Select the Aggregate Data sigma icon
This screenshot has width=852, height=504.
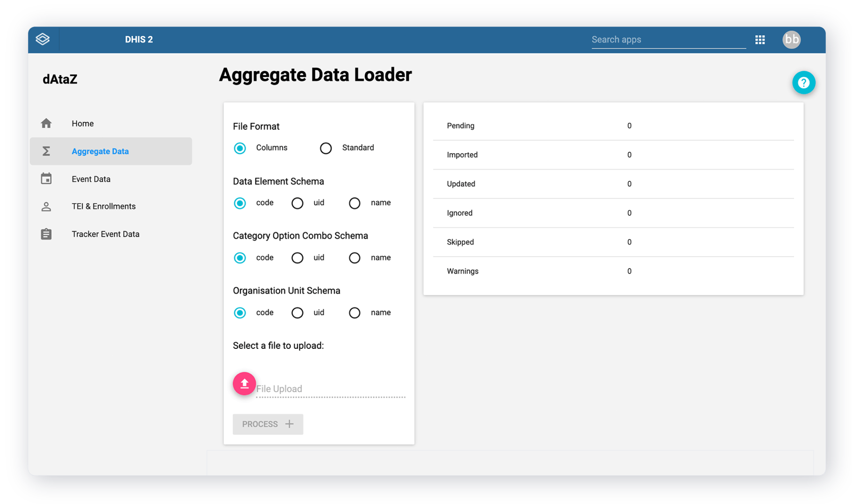[46, 151]
